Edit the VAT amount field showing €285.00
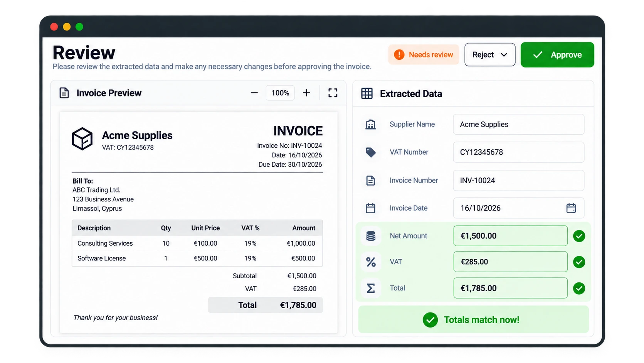Screen dimensions: 644x363 coord(510,262)
